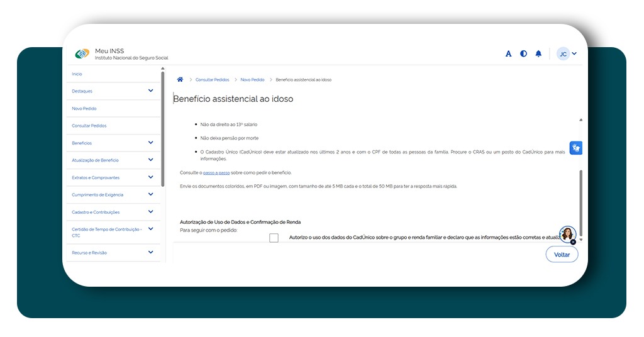Screen dimensions: 644x337
Task: Expand the Destaques sidebar section
Action: click(113, 91)
